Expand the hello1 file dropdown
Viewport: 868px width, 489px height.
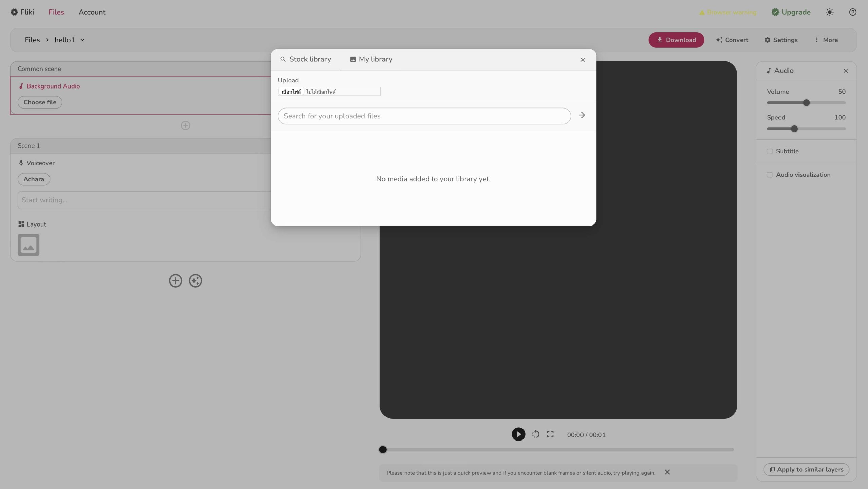tap(82, 40)
